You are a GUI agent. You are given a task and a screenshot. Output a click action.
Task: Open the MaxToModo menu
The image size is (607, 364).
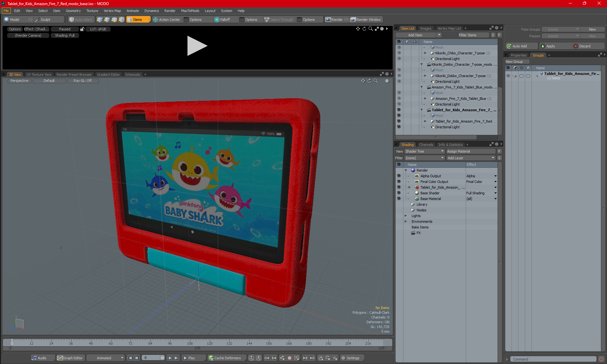coord(190,11)
